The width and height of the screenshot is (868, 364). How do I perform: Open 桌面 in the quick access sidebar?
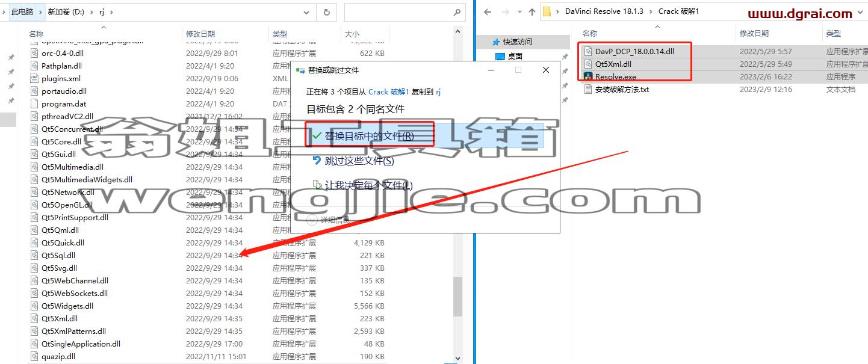point(515,56)
